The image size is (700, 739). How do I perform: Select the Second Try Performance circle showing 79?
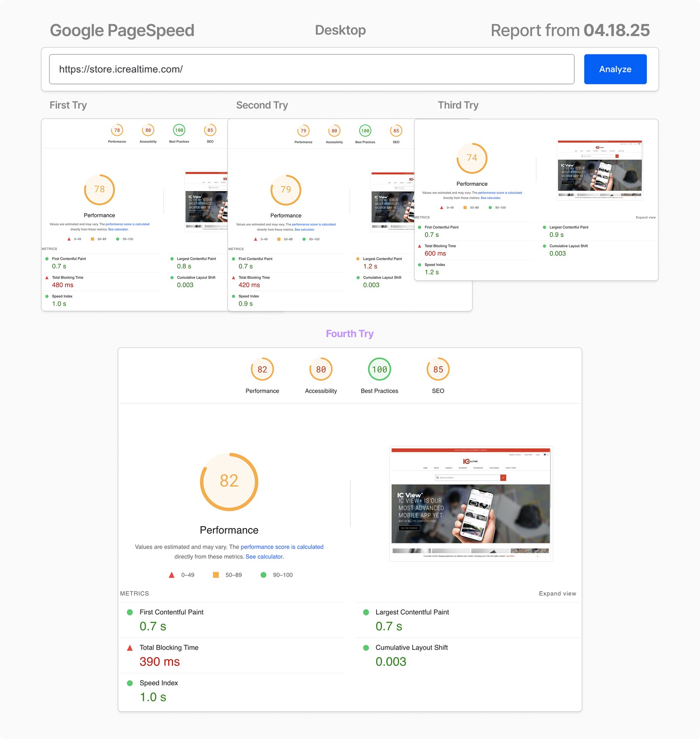pos(285,190)
